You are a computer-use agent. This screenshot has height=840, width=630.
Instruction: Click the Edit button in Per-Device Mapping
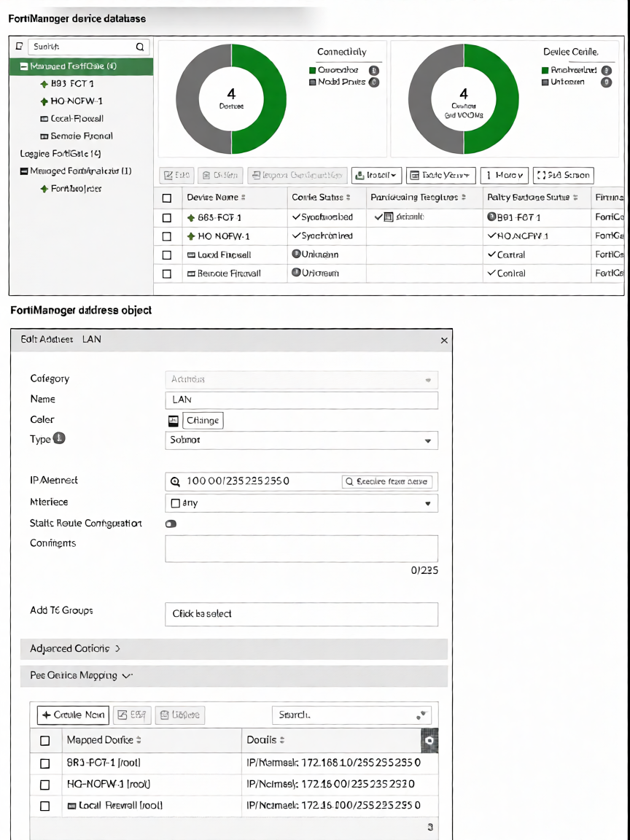pos(132,715)
